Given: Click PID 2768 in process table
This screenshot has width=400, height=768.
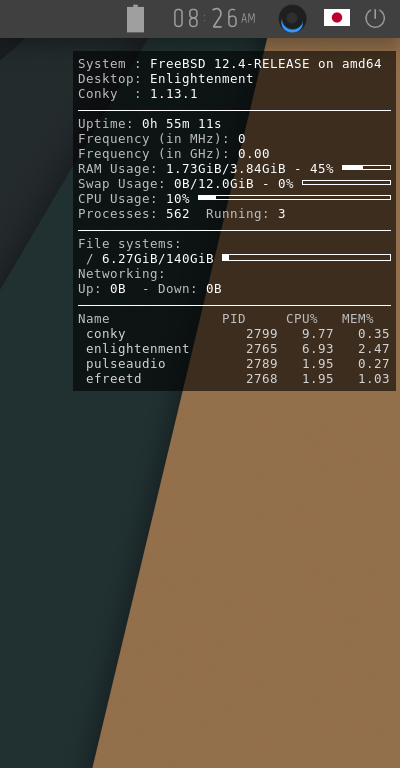Looking at the screenshot, I should 262,379.
